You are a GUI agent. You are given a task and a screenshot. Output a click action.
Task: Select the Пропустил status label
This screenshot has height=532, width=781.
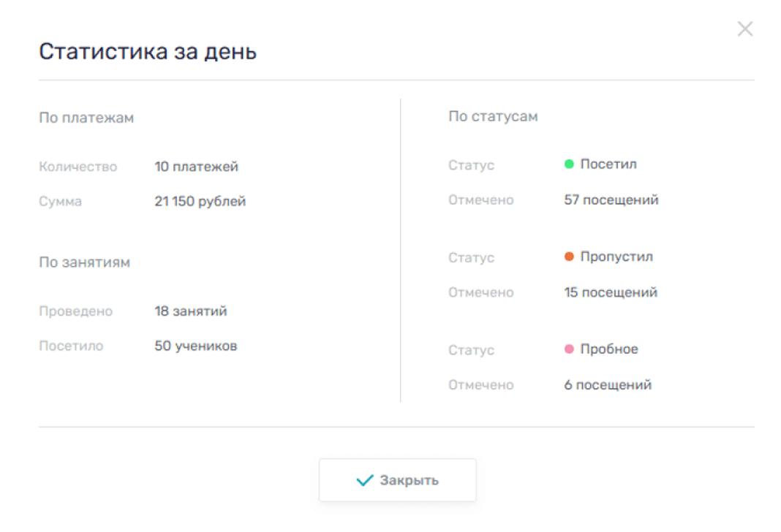(616, 257)
